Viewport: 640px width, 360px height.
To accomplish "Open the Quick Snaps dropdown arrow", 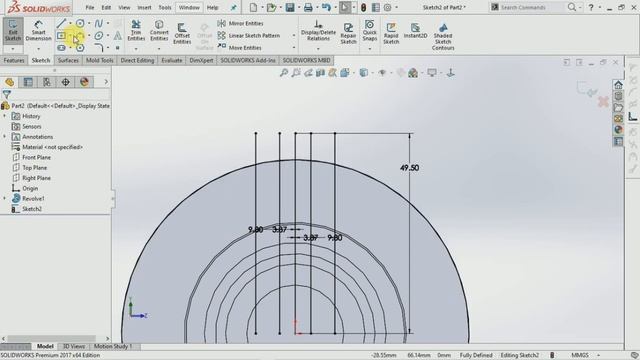I will [x=370, y=49].
